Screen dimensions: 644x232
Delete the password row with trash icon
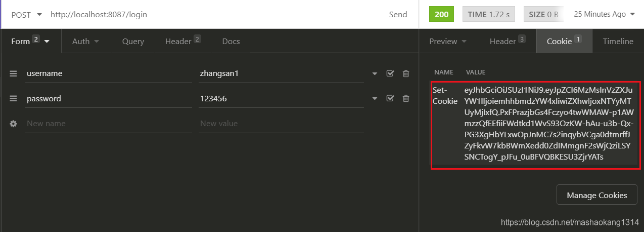[405, 98]
